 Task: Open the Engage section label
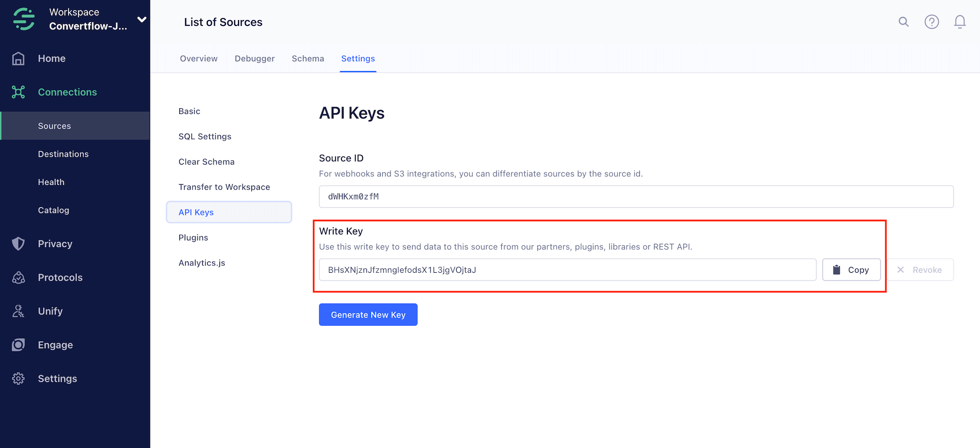click(x=55, y=345)
